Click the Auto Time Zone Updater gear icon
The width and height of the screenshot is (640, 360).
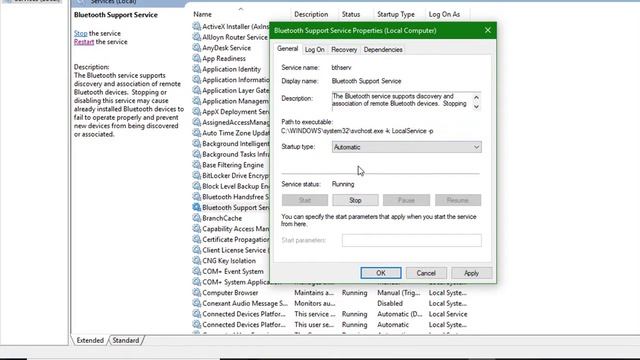pos(196,133)
